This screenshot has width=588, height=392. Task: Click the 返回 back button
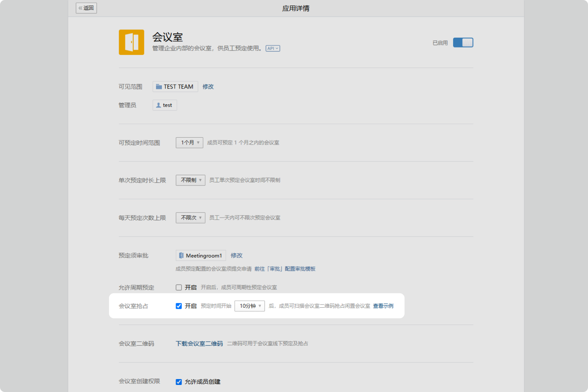(86, 8)
